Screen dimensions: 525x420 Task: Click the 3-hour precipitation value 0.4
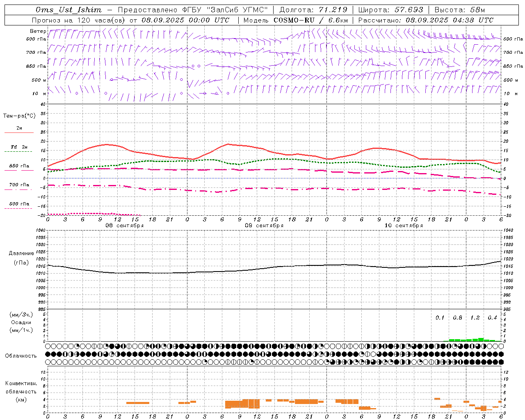[x=492, y=317]
